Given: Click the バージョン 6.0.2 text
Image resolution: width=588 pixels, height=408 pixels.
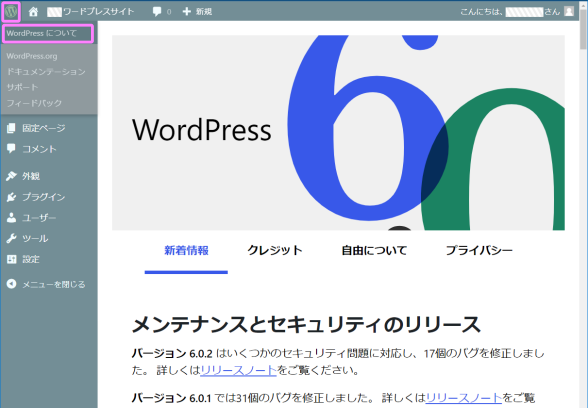Looking at the screenshot, I should [x=172, y=353].
